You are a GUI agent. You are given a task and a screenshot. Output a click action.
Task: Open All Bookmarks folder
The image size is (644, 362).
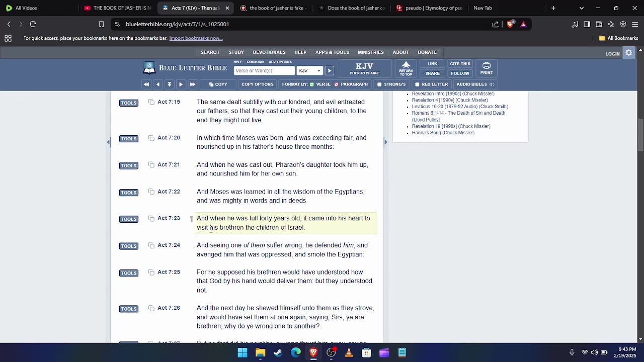618,38
